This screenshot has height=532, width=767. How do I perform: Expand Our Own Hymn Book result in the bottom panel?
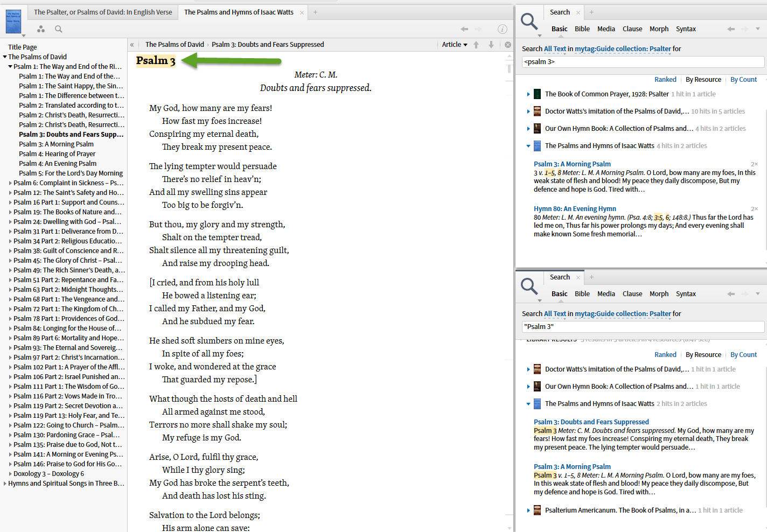[x=528, y=387]
